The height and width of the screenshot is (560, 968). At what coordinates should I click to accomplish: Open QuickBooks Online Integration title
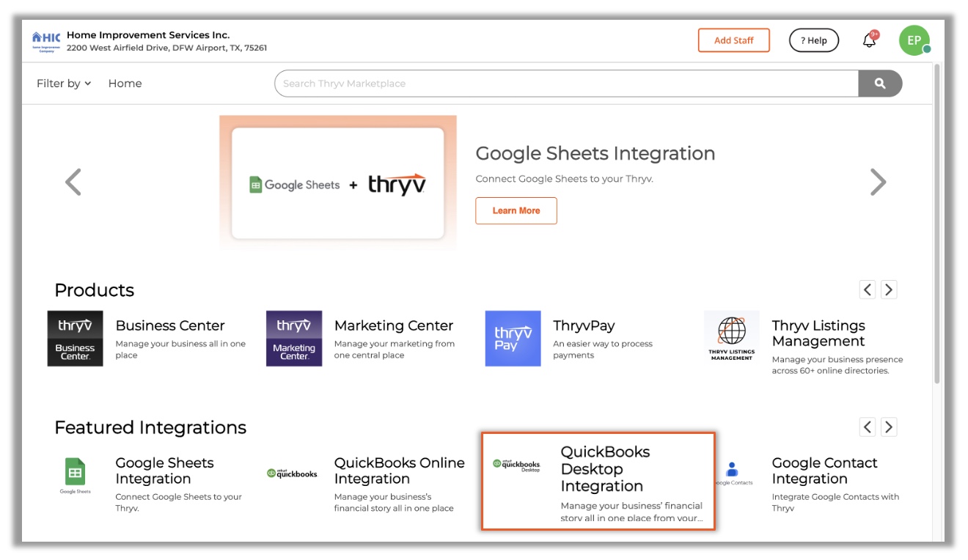tap(400, 471)
